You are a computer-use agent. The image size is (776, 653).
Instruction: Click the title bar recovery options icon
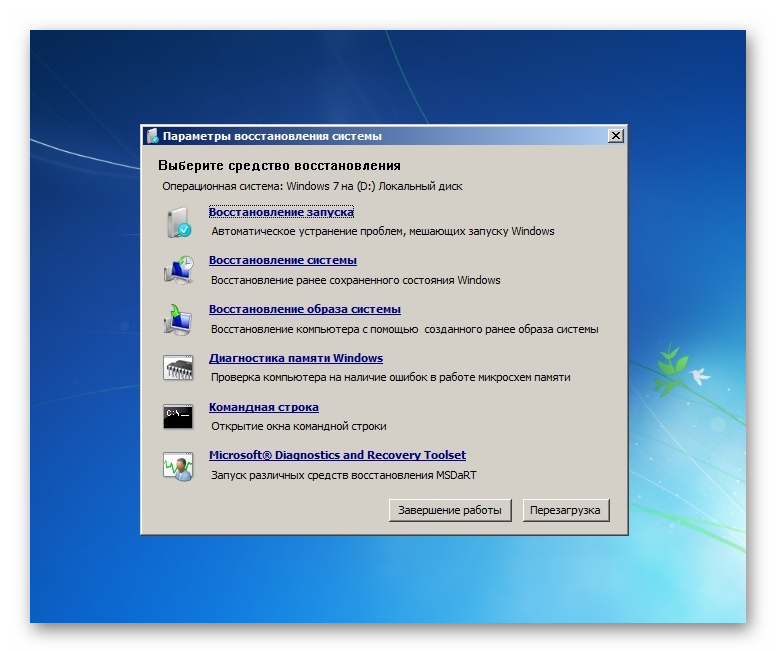pos(152,136)
